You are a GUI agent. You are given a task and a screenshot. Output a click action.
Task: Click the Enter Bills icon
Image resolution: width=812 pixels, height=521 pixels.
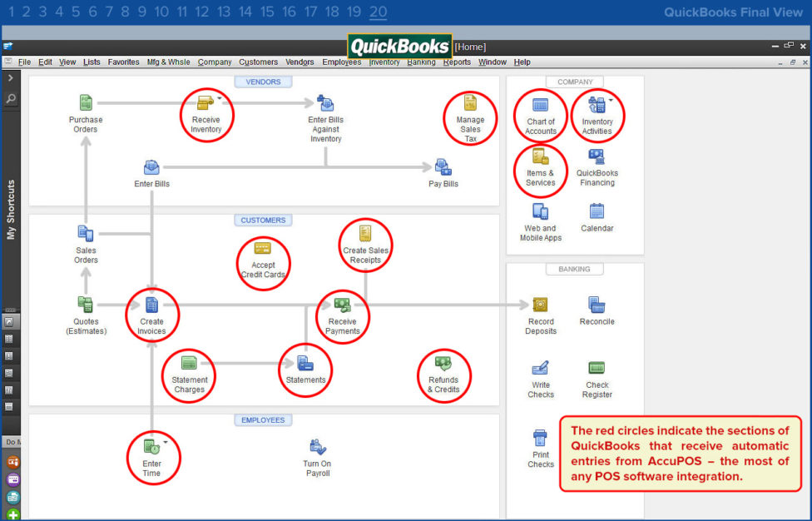coord(151,167)
